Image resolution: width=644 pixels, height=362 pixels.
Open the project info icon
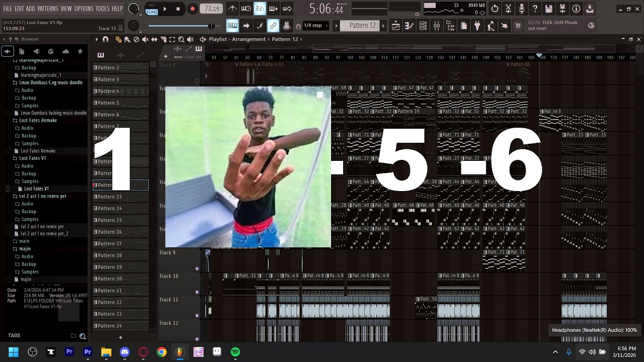576,9
